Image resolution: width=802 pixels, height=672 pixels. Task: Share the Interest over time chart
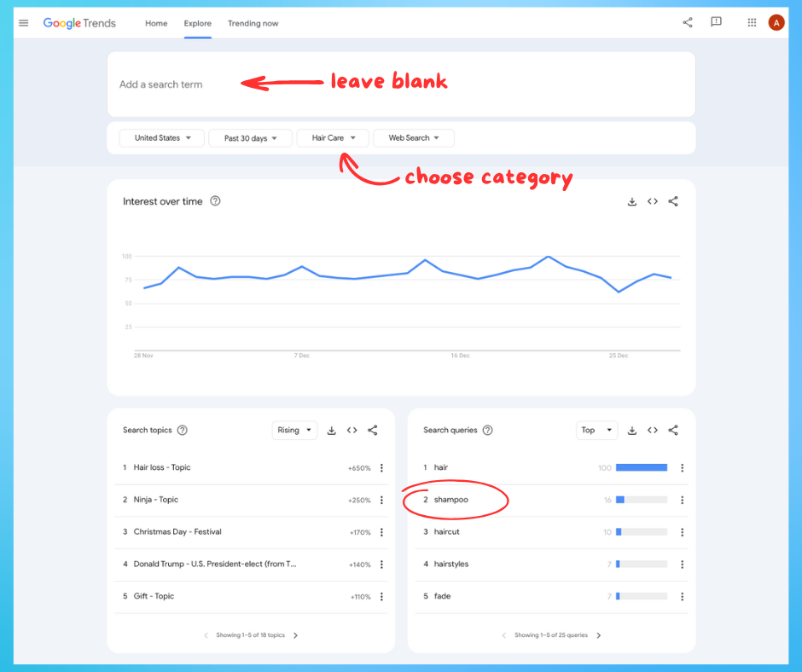click(x=673, y=202)
